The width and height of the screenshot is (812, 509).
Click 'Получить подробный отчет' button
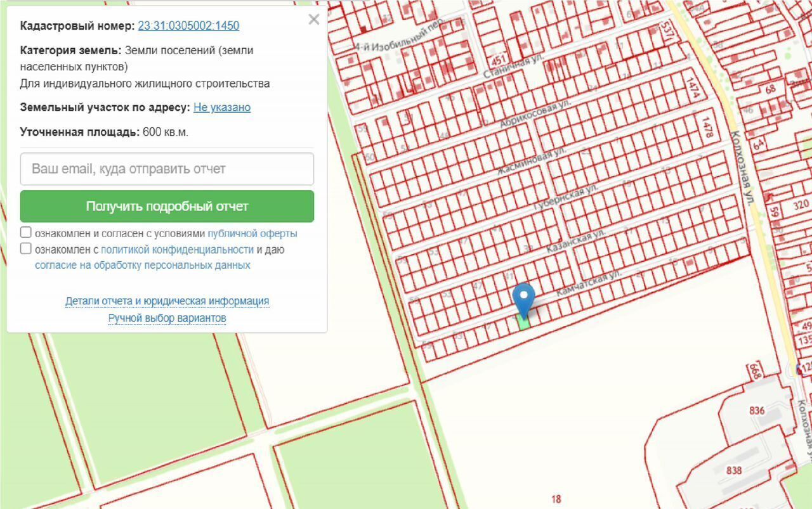pyautogui.click(x=167, y=207)
